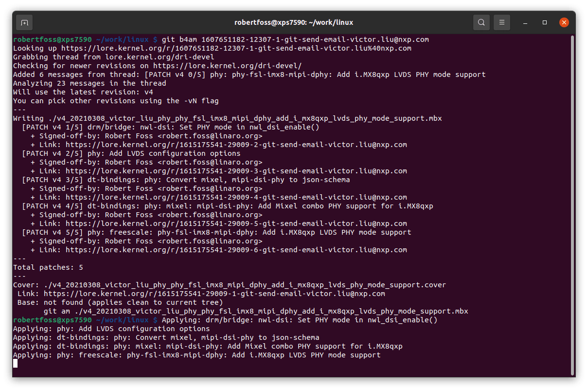This screenshot has height=391, width=588.
Task: Open the terminal search tool
Action: click(x=481, y=22)
